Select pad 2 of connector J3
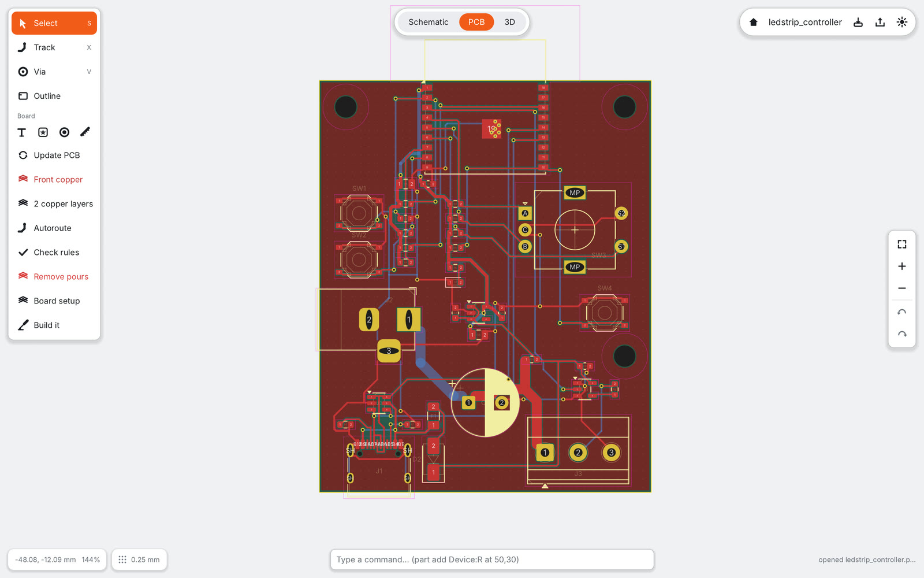The height and width of the screenshot is (578, 924). pyautogui.click(x=578, y=453)
